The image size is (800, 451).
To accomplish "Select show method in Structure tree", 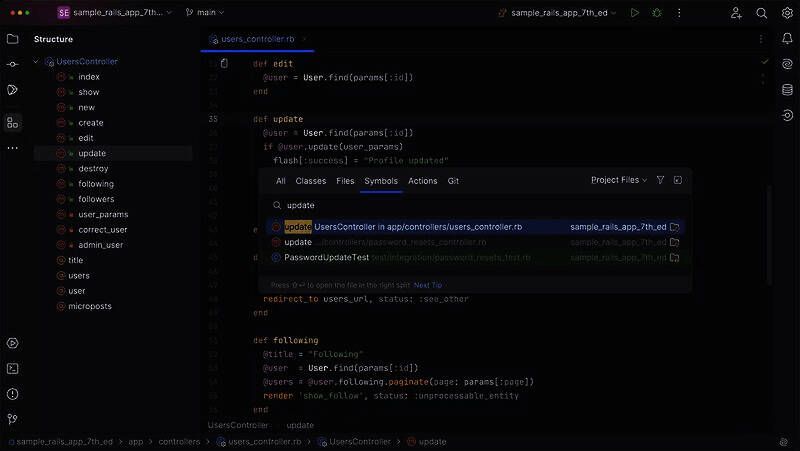I will 89,92.
